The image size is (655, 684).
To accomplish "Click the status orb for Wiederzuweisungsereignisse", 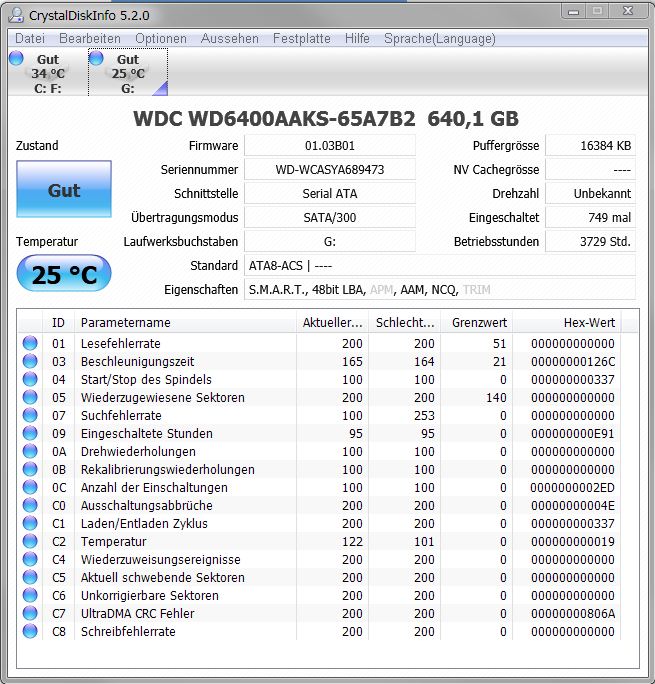I will 30,559.
